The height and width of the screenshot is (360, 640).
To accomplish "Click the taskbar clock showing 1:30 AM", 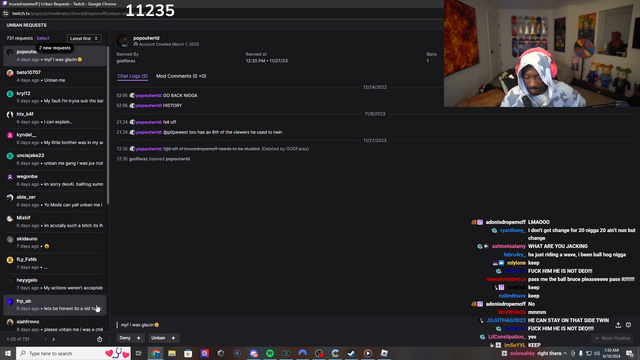I will 612,353.
